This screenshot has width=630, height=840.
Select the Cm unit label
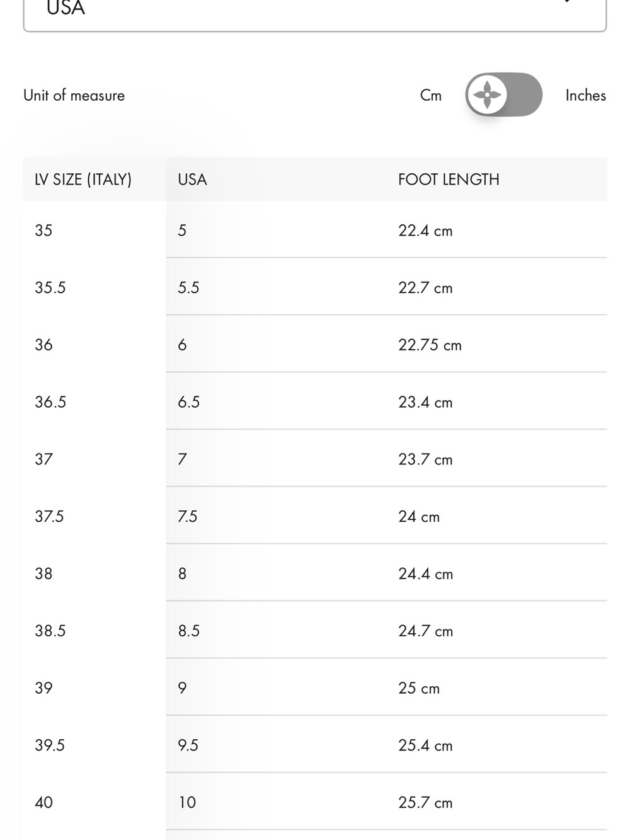point(431,95)
